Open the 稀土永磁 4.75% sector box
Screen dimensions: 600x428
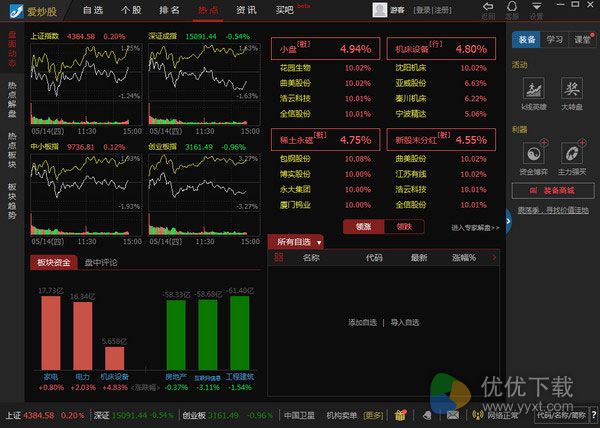[326, 140]
